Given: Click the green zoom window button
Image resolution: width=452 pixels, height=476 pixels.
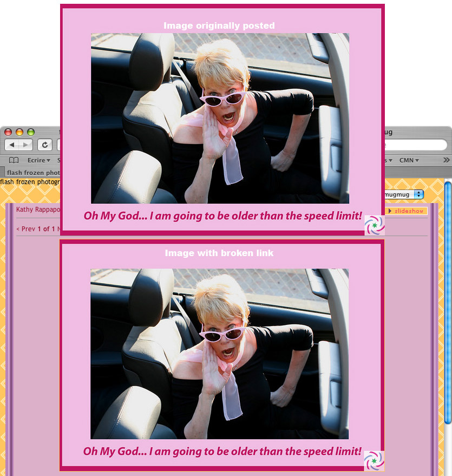Looking at the screenshot, I should pyautogui.click(x=31, y=132).
